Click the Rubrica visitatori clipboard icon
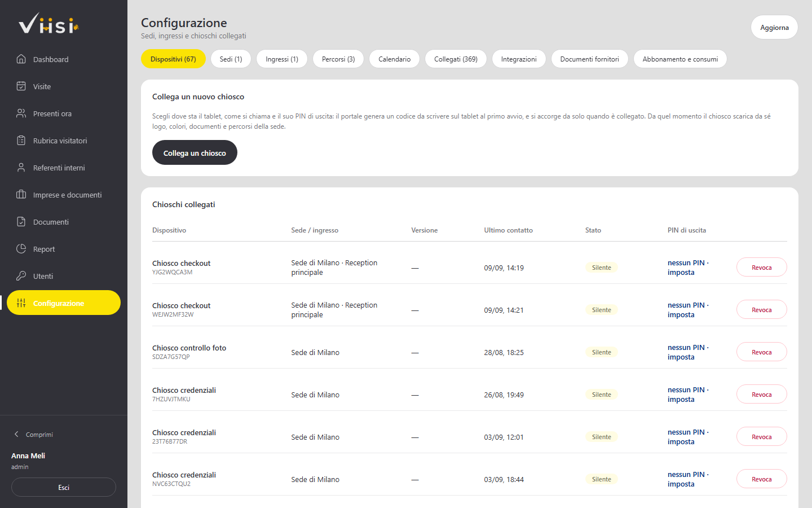 [x=21, y=141]
